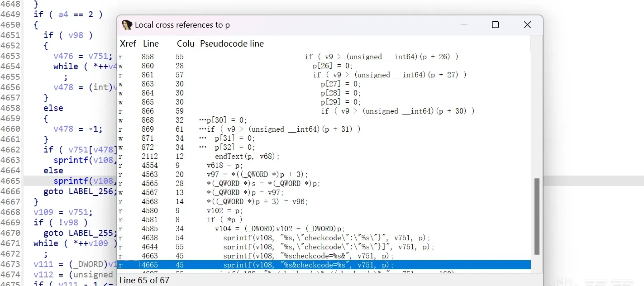Click 'v478 = -1;' in the pseudocode window

point(78,129)
